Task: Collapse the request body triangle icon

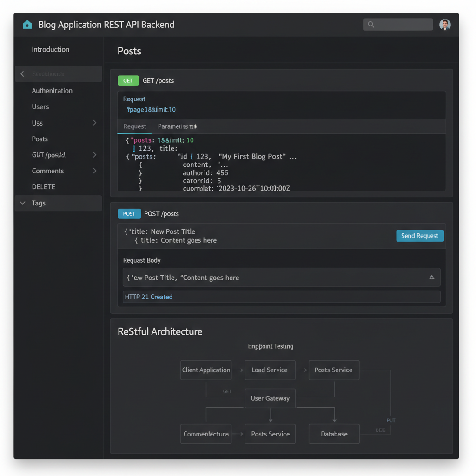Action: click(x=431, y=278)
